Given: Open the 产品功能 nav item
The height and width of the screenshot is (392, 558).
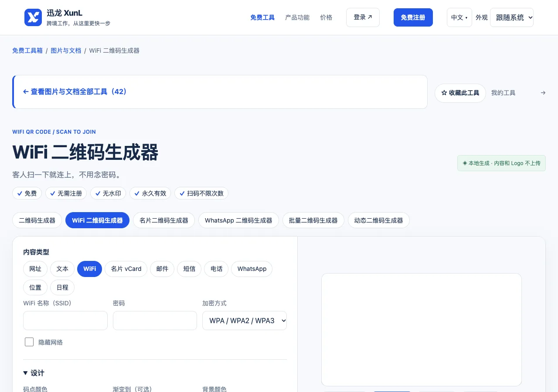Looking at the screenshot, I should pyautogui.click(x=297, y=17).
